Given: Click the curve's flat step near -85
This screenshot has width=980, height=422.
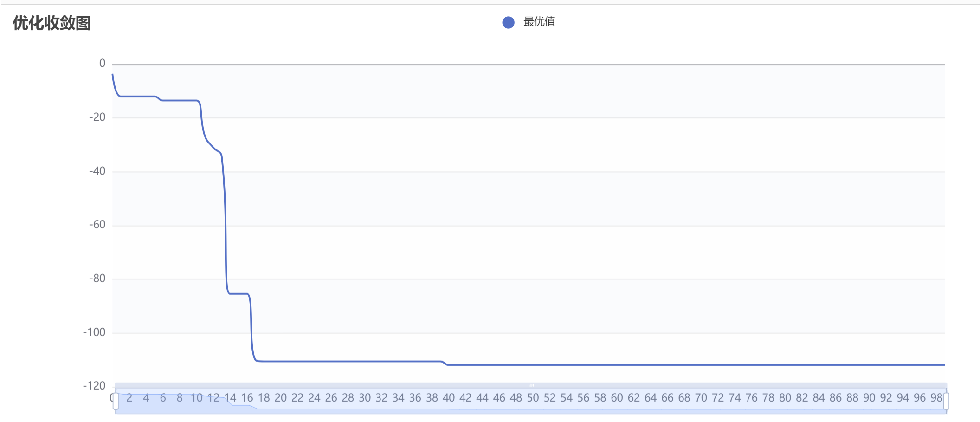Looking at the screenshot, I should coord(239,294).
